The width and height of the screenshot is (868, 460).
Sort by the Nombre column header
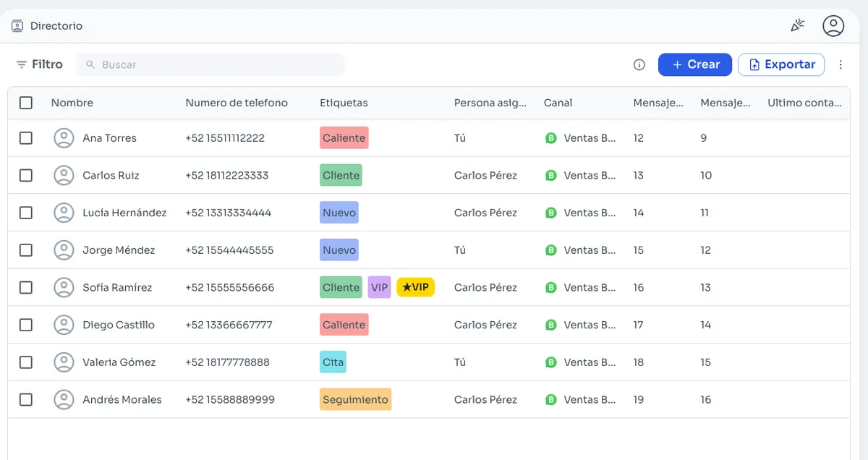(x=72, y=103)
